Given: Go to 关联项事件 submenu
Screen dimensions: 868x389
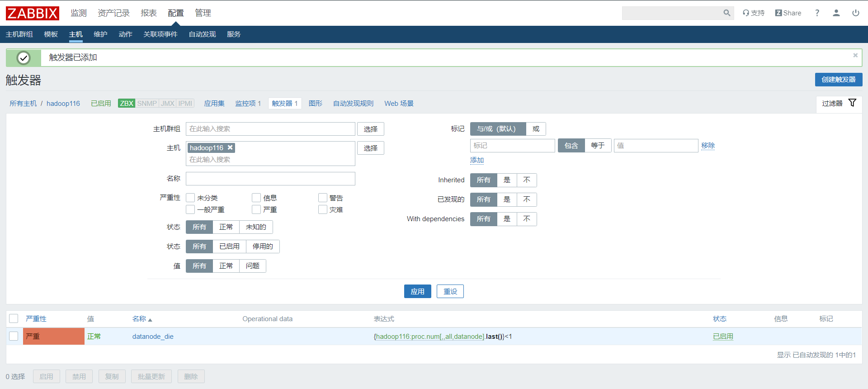Looking at the screenshot, I should click(160, 34).
